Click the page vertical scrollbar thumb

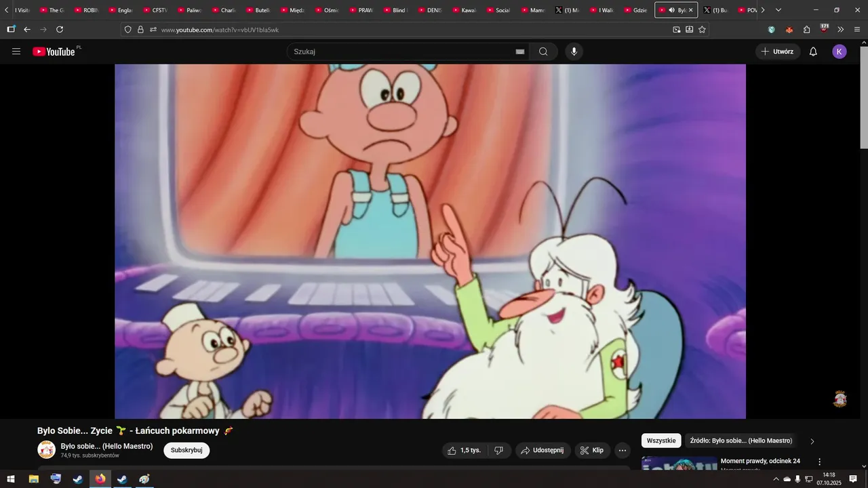[864, 98]
